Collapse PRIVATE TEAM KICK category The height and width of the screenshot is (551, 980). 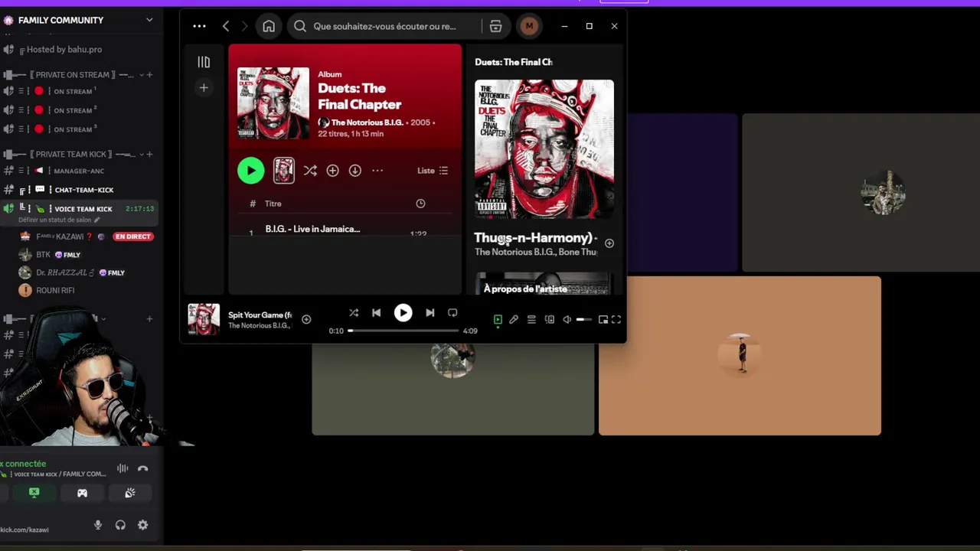[74, 155]
